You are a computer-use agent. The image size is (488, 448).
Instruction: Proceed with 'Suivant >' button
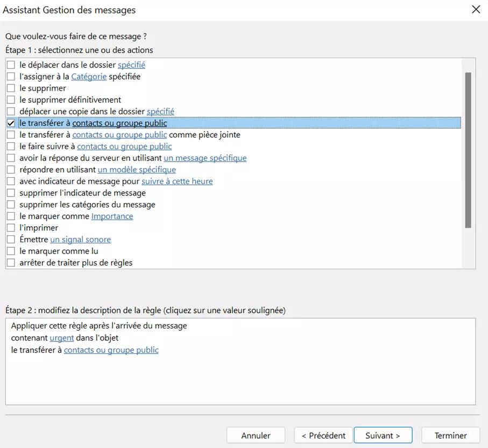pyautogui.click(x=383, y=435)
